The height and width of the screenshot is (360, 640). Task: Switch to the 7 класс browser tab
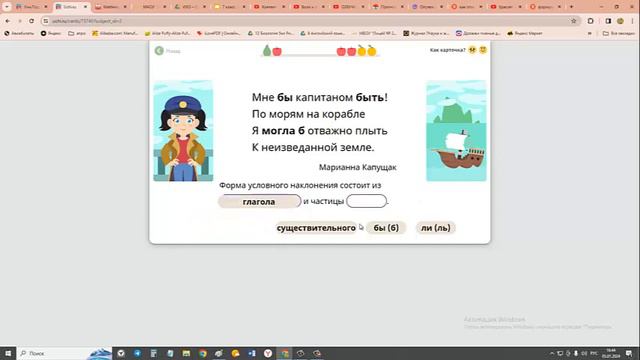230,7
